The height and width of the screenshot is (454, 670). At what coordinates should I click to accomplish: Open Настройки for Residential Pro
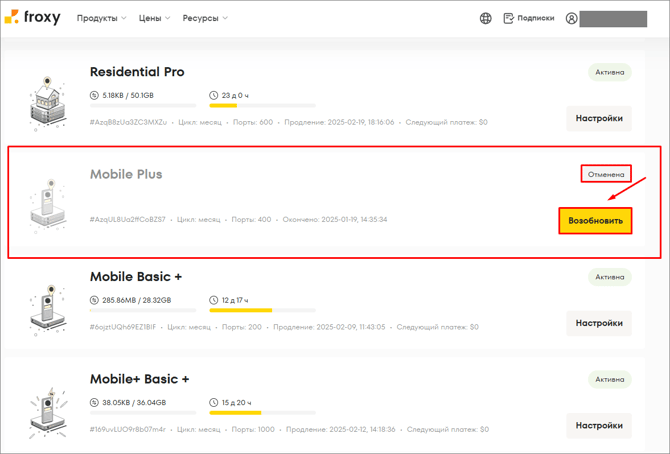pos(599,118)
